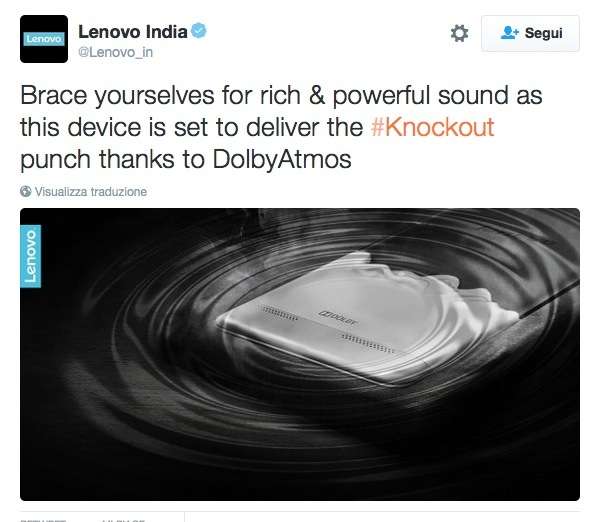Open the Lenovo profile avatar
The image size is (601, 522).
click(44, 39)
